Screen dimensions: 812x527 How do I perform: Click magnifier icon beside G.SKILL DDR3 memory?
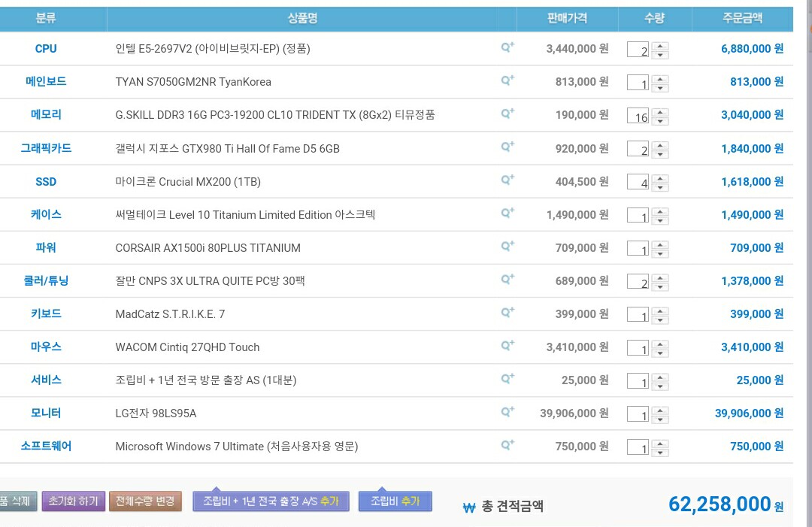[507, 114]
